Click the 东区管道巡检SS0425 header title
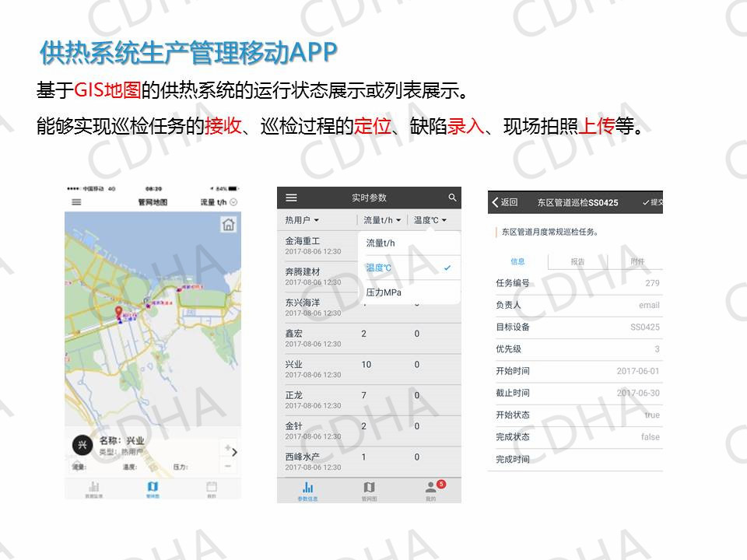This screenshot has width=747, height=560. [577, 202]
